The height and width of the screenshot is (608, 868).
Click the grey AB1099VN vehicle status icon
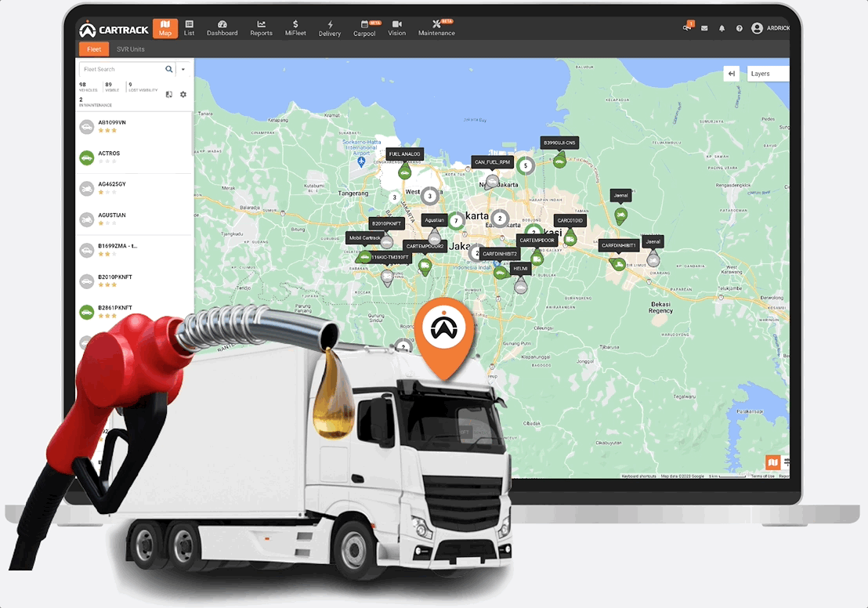86,127
